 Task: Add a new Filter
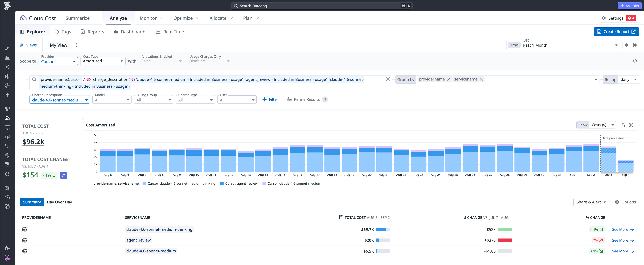(x=270, y=99)
